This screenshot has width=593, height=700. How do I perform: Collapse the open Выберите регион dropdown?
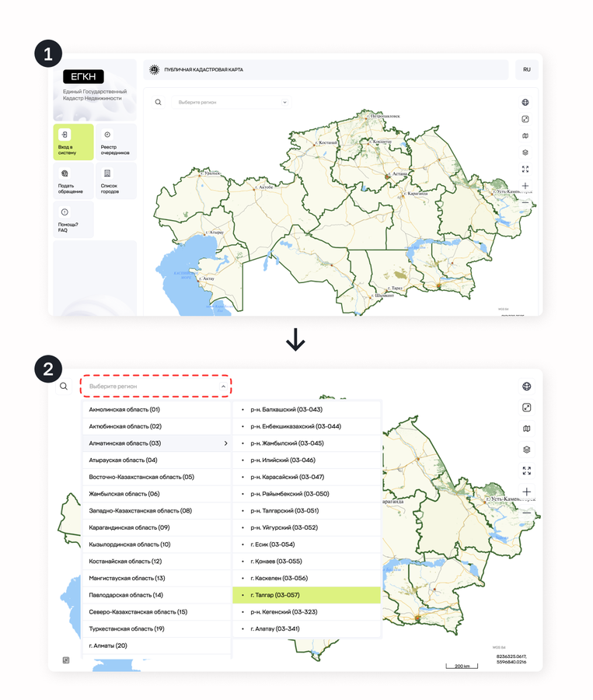(x=223, y=387)
